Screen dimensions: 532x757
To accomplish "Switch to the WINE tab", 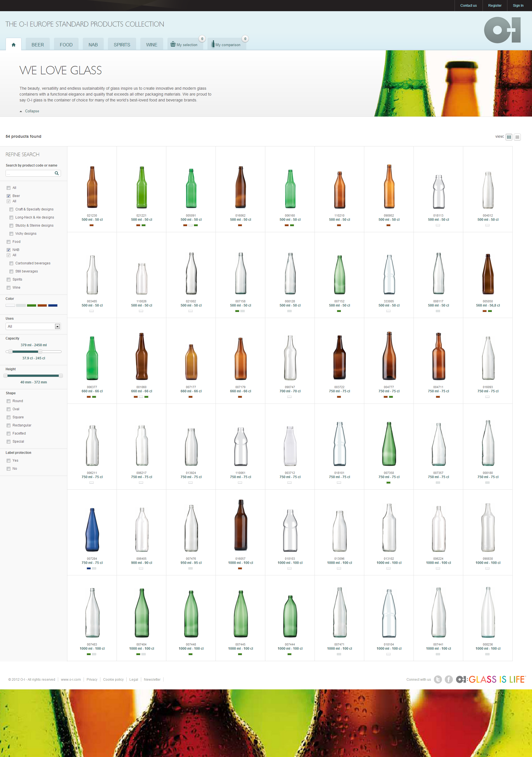I will (x=152, y=44).
